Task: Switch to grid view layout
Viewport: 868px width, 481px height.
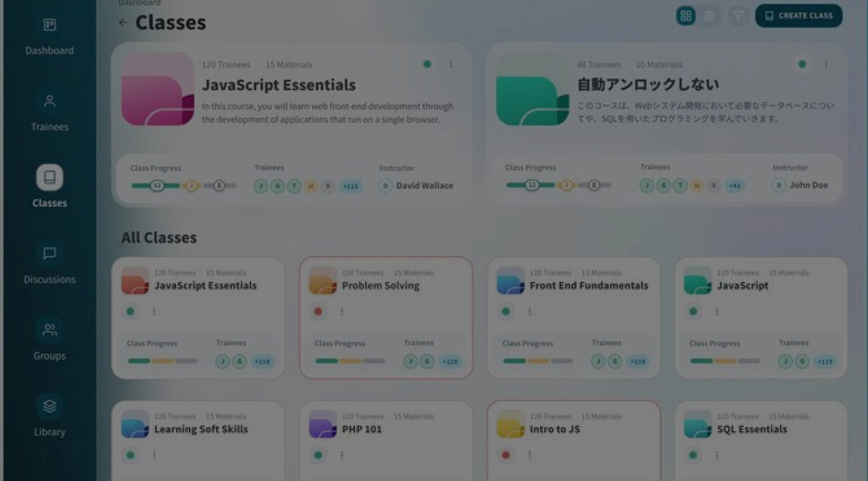Action: [x=686, y=16]
